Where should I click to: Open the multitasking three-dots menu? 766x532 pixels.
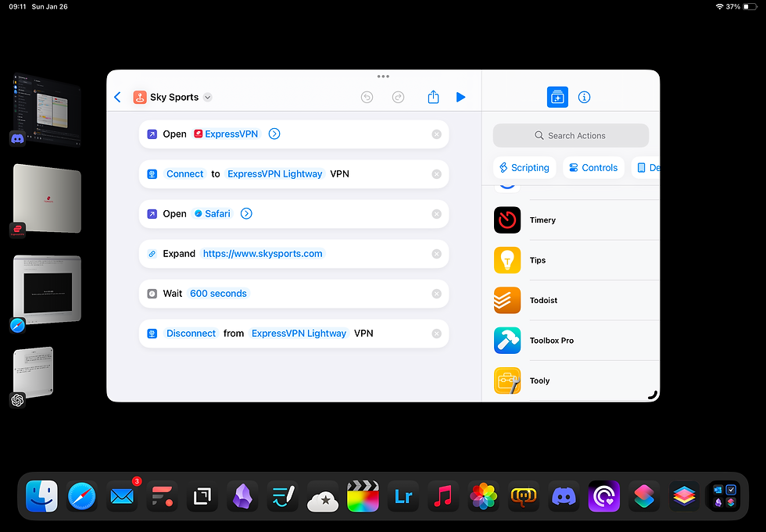coord(383,76)
